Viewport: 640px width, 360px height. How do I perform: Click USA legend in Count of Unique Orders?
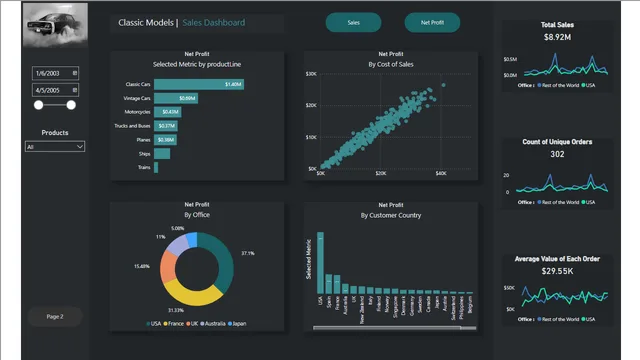pyautogui.click(x=588, y=202)
